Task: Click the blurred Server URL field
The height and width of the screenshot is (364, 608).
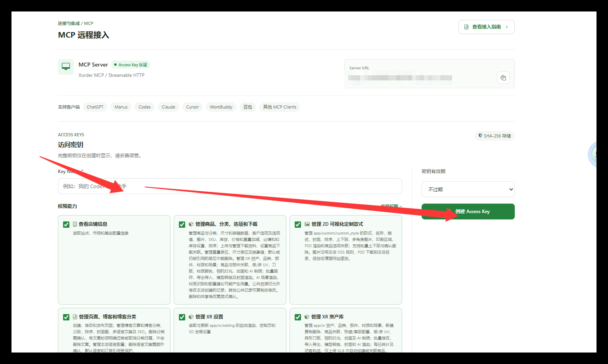Action: click(400, 78)
